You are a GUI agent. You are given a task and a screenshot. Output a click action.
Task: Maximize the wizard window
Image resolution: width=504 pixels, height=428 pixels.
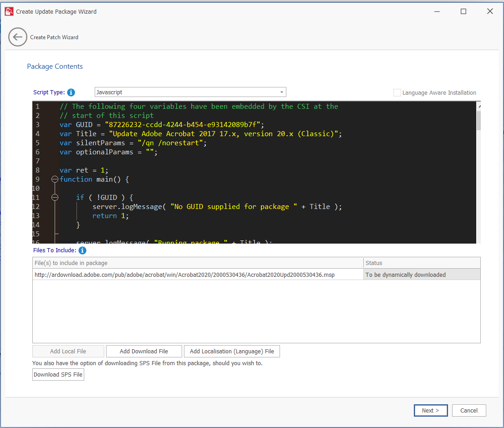[x=463, y=11]
